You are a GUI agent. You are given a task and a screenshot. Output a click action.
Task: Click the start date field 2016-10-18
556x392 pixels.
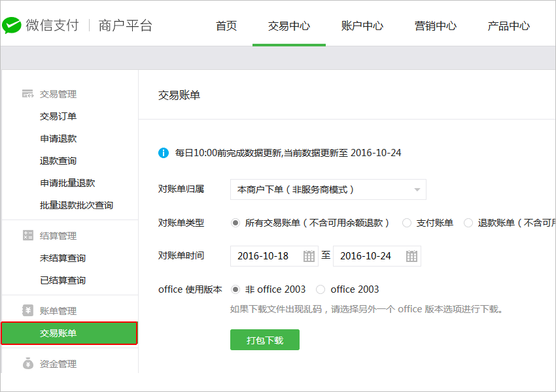(x=265, y=256)
